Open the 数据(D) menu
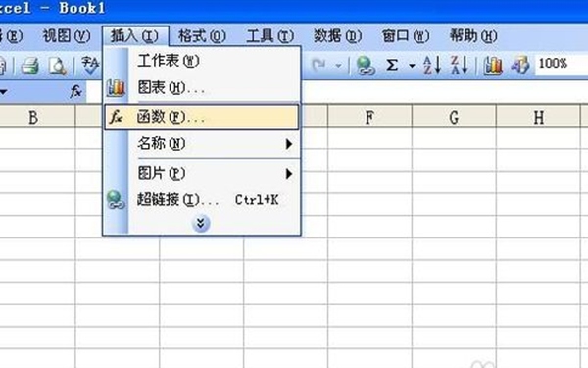 (337, 36)
